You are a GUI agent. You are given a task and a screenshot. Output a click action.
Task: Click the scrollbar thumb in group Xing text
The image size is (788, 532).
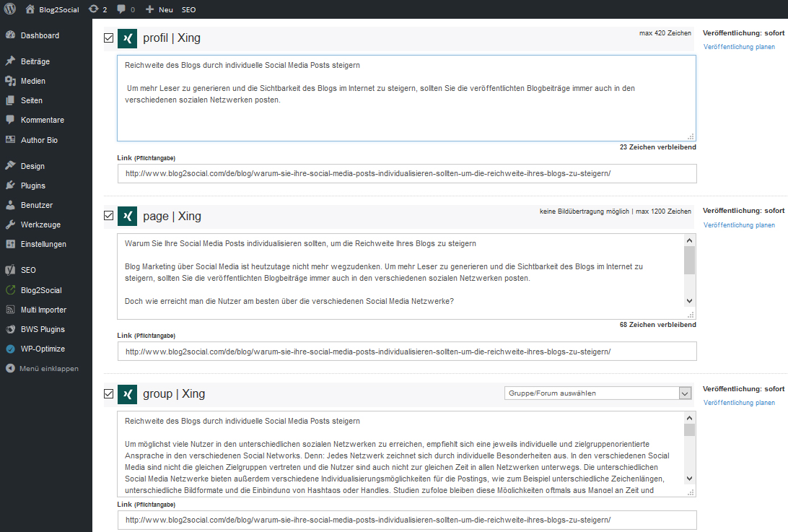[690, 430]
